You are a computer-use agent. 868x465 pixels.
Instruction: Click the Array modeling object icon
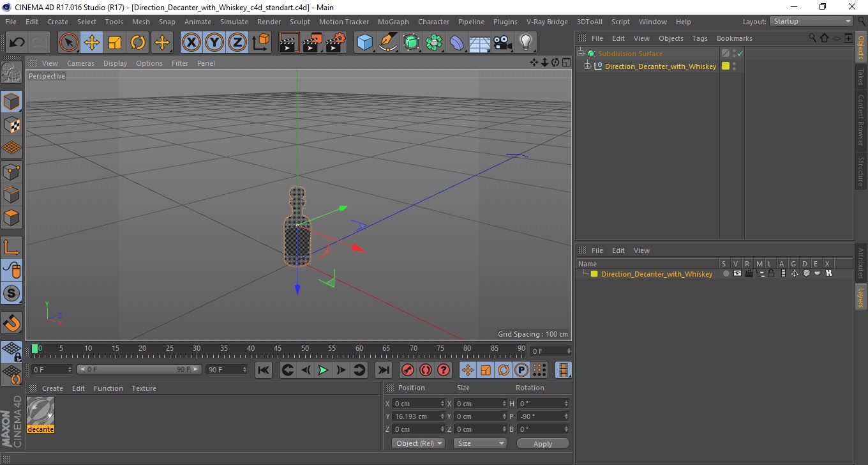pos(434,43)
